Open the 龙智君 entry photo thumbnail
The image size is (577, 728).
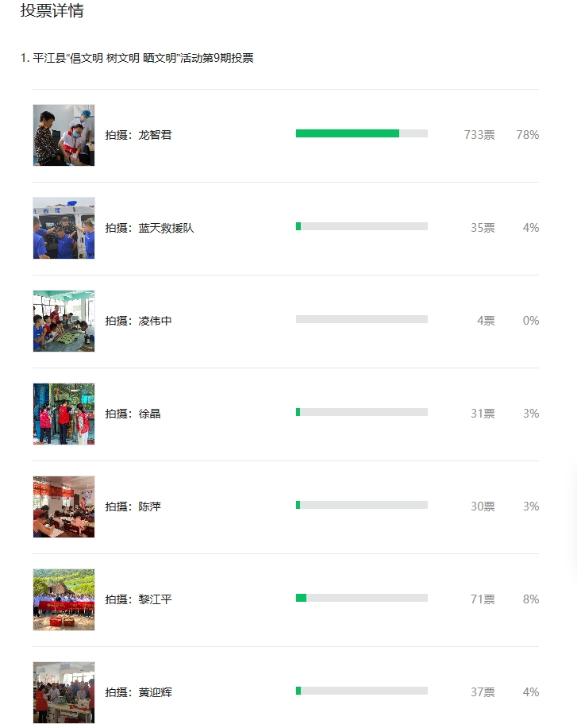tap(63, 135)
